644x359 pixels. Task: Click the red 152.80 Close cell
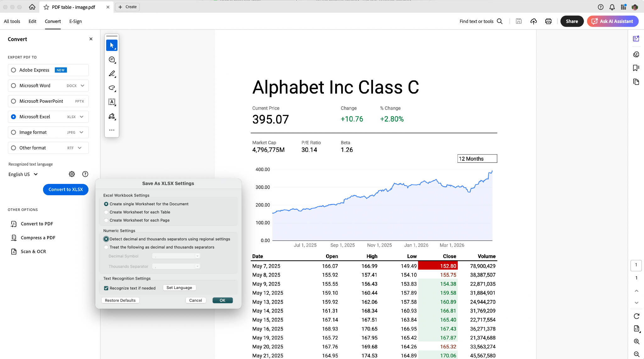(x=438, y=266)
